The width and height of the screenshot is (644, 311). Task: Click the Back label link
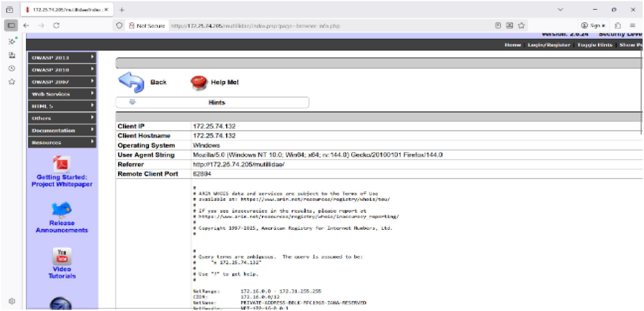tap(158, 82)
